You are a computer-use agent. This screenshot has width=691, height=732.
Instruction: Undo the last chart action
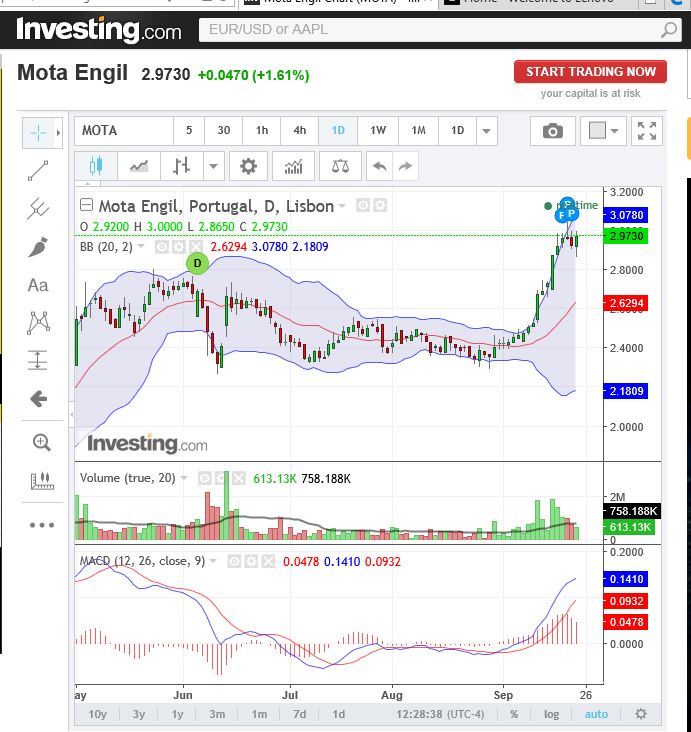coord(380,166)
